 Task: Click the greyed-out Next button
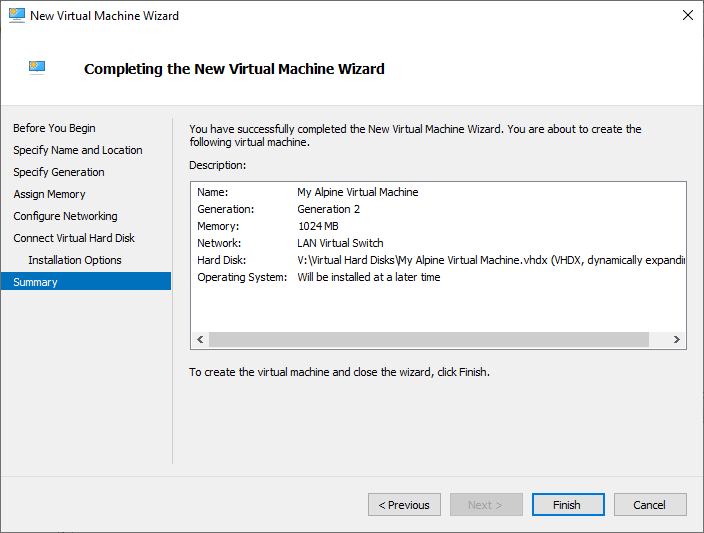point(486,505)
